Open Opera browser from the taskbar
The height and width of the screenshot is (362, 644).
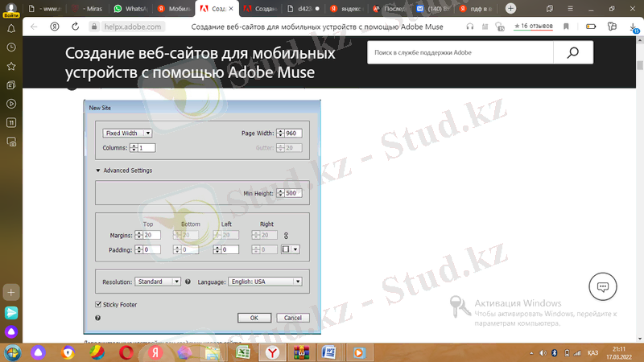126,352
